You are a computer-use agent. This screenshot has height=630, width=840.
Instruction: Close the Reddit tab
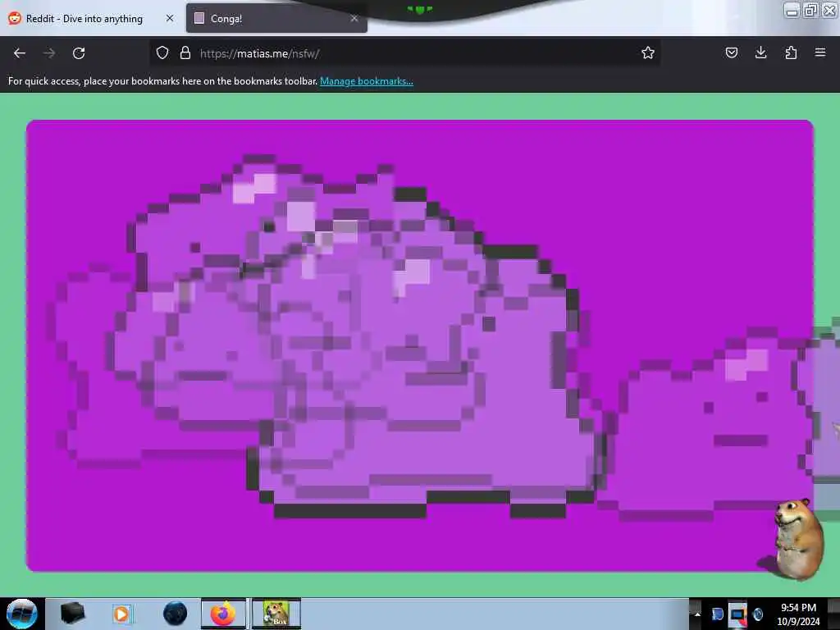click(170, 18)
